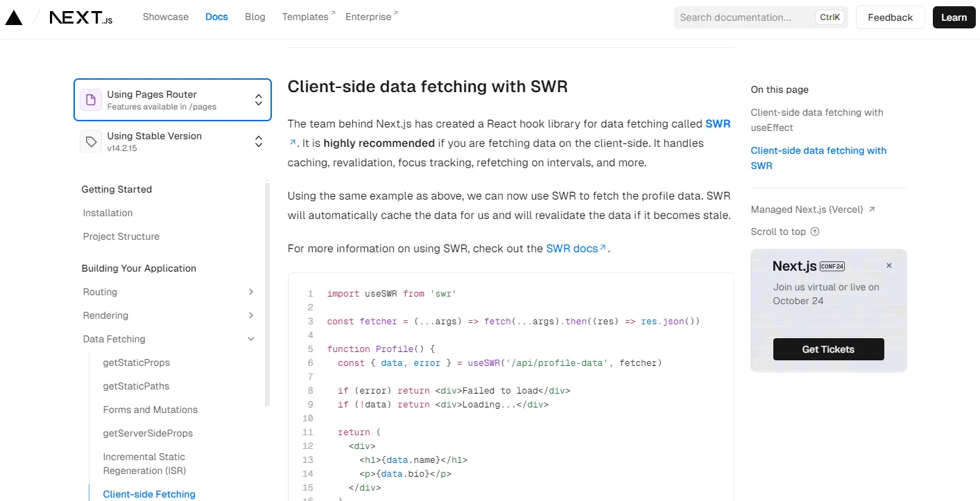Viewport: 980px width, 501px height.
Task: Click the Templates external arrow icon
Action: (333, 13)
